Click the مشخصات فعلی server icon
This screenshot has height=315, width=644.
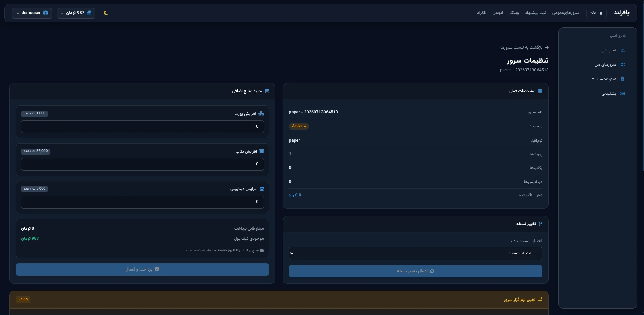point(540,91)
